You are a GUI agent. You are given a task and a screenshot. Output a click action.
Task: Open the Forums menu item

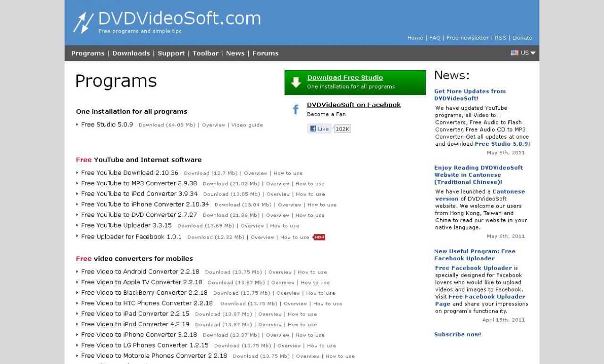(266, 53)
